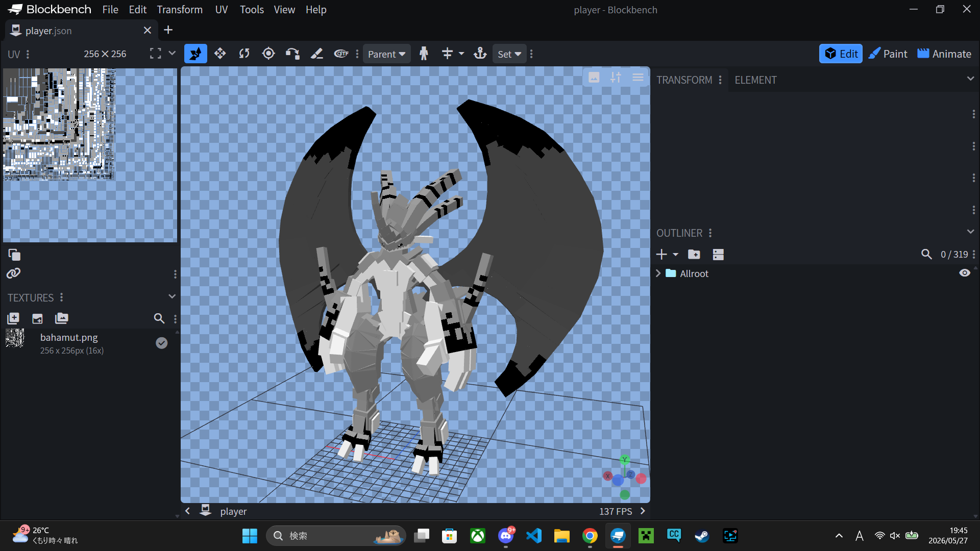The width and height of the screenshot is (980, 551).
Task: Select the Rotate tool
Action: pos(244,54)
